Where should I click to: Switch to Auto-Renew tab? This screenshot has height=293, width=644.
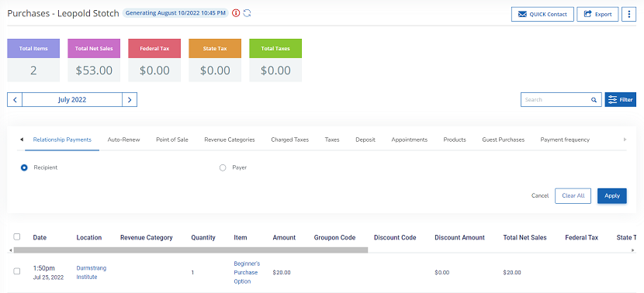pyautogui.click(x=123, y=140)
